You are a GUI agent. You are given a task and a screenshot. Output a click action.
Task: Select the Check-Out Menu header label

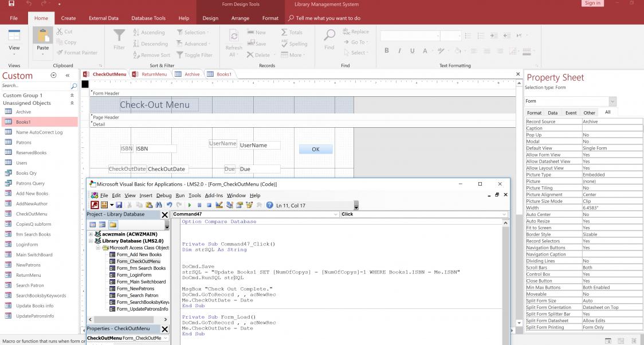pos(159,105)
